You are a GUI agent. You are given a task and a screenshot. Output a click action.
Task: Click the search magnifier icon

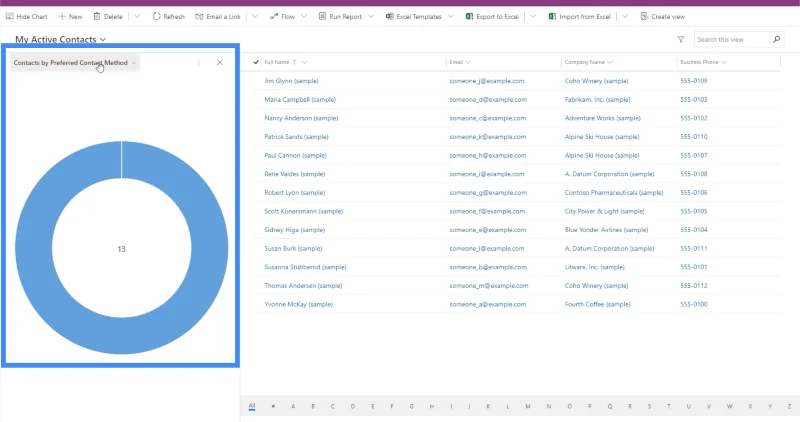[777, 39]
